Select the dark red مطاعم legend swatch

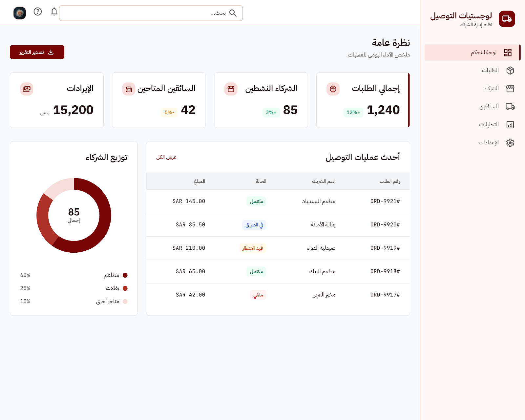click(125, 275)
